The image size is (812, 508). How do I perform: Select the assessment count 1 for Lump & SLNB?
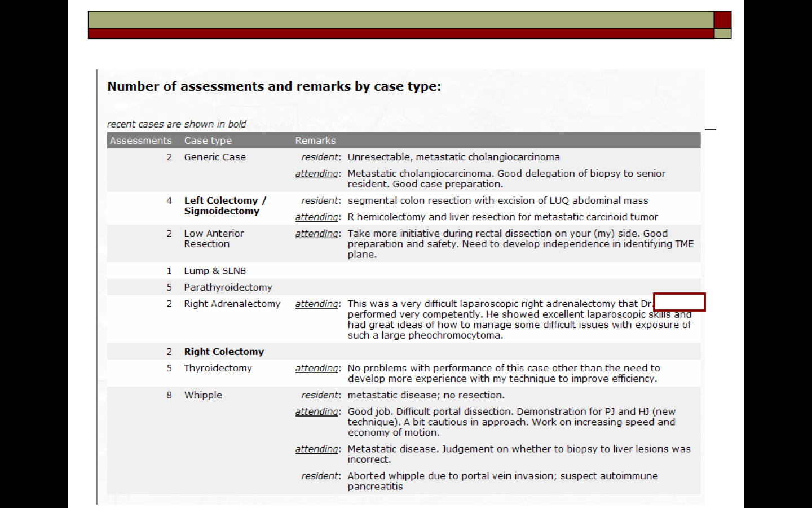(169, 271)
